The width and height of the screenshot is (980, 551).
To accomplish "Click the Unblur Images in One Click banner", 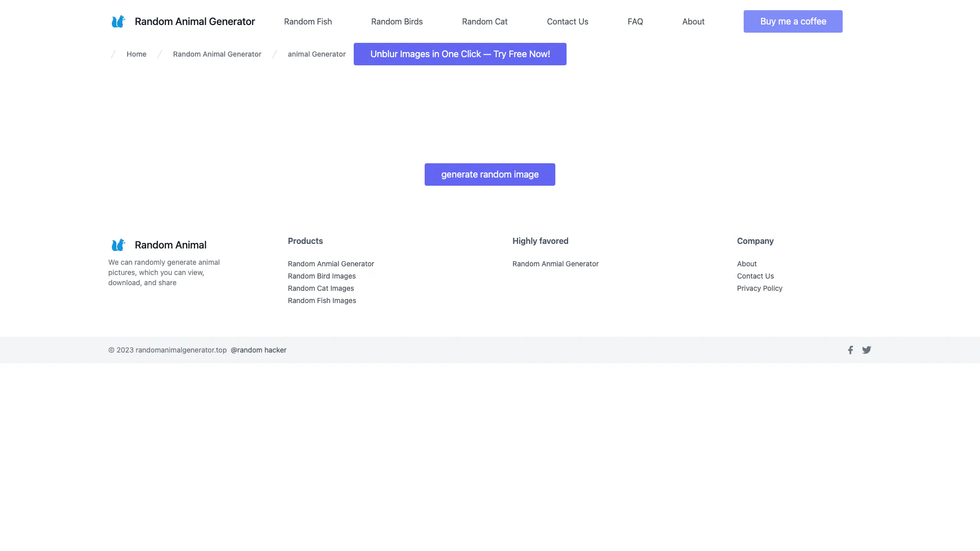I will pos(460,54).
